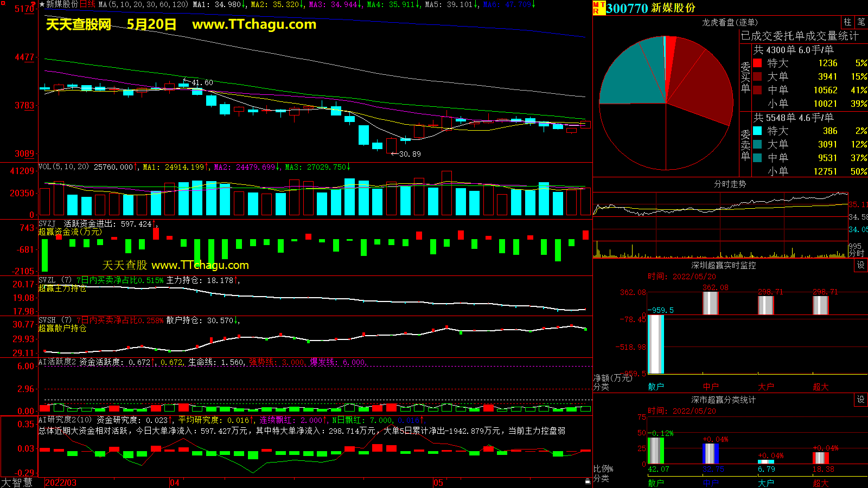
Task: Click the star icon before 新媒股份 chart title
Action: click(42, 4)
